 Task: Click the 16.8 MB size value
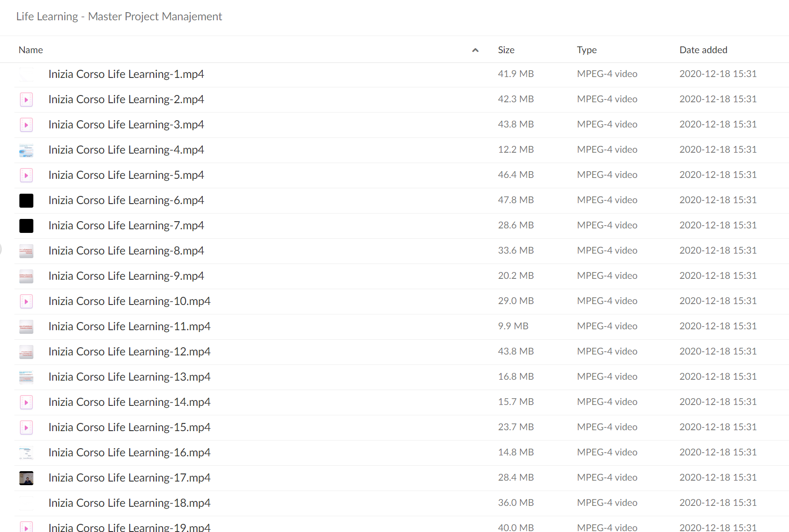pos(515,377)
